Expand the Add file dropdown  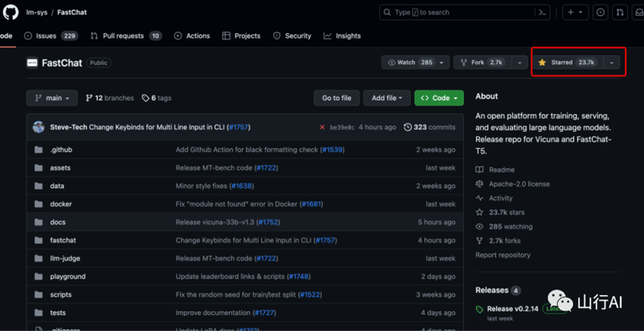point(386,98)
